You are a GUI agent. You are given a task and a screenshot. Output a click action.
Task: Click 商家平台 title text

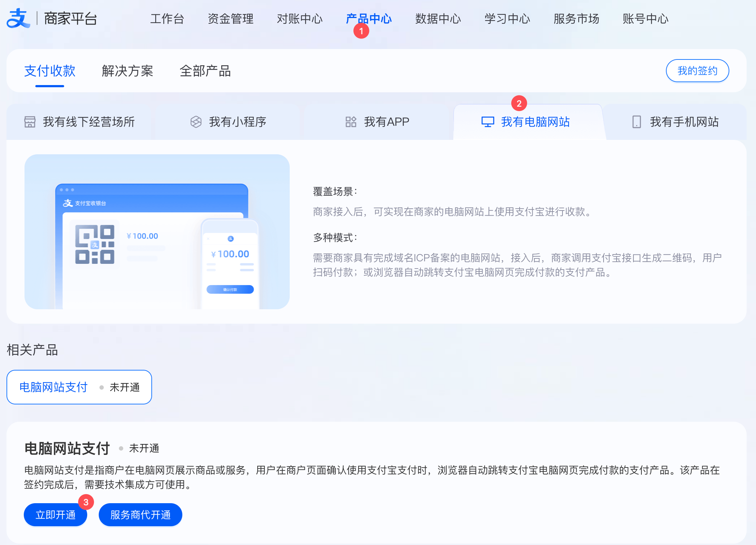click(70, 18)
